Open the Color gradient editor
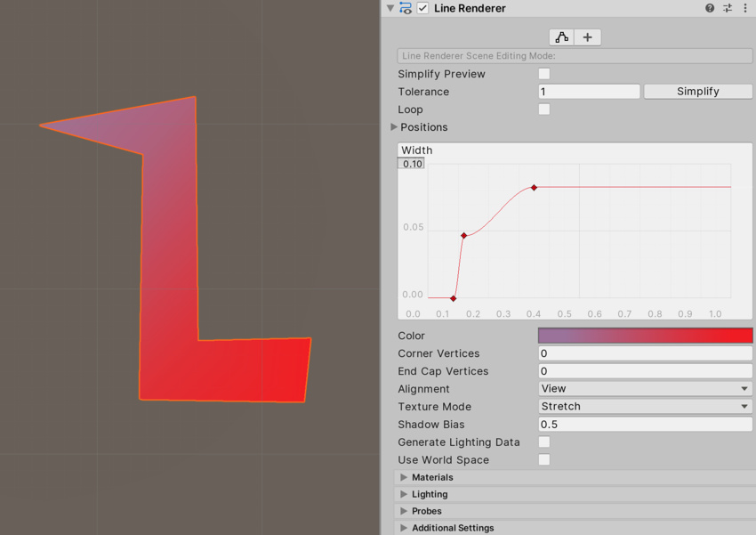The height and width of the screenshot is (535, 756). (645, 336)
